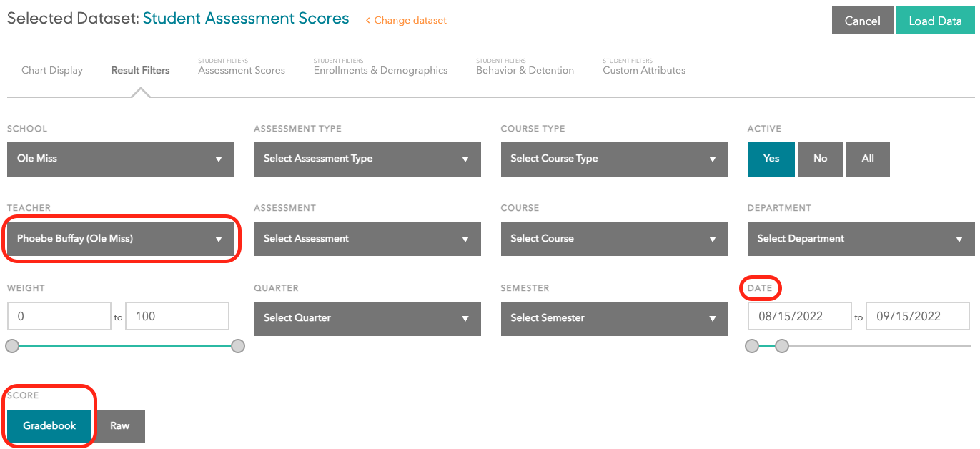Set the Active filter to No
The image size is (980, 449).
pos(820,159)
